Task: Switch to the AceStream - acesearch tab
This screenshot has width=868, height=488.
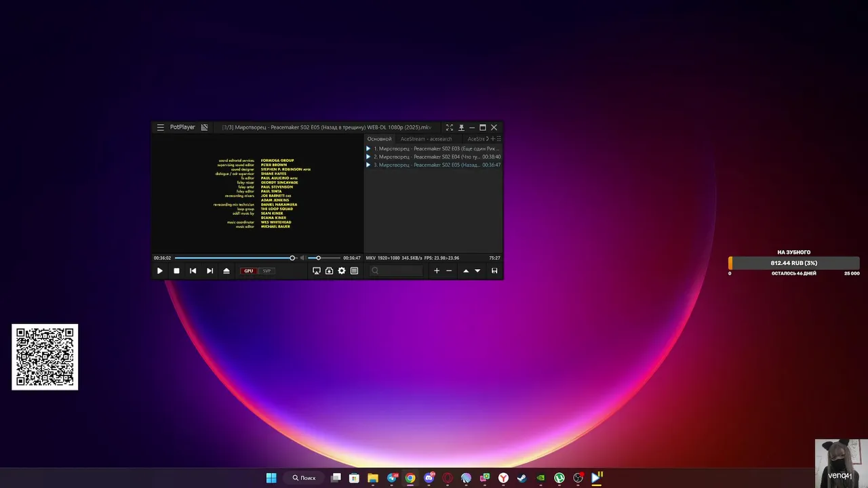Action: [426, 139]
